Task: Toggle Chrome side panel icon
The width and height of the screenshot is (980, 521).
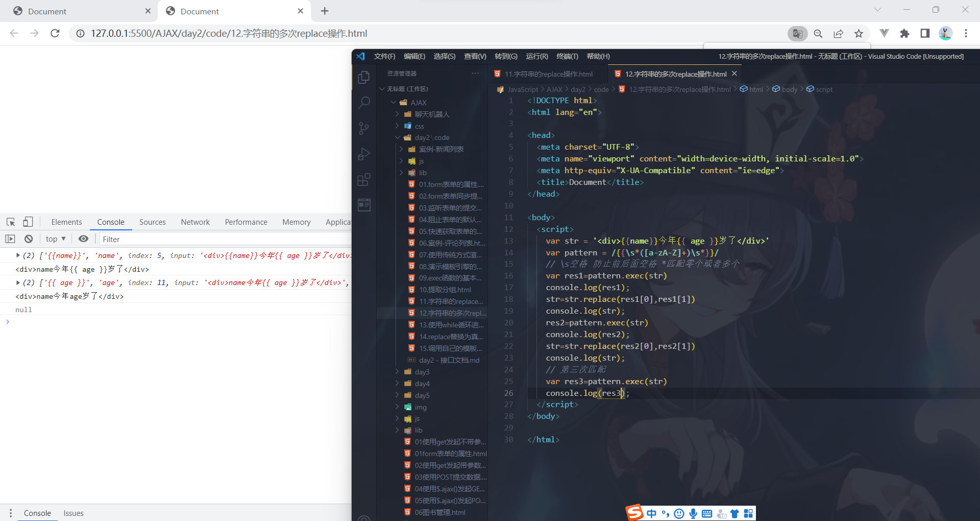Action: pyautogui.click(x=925, y=33)
